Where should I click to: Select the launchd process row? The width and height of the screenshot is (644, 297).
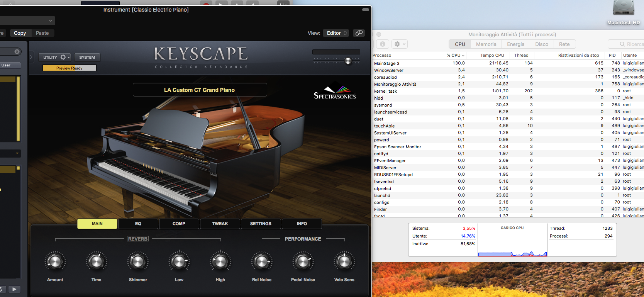(508, 195)
